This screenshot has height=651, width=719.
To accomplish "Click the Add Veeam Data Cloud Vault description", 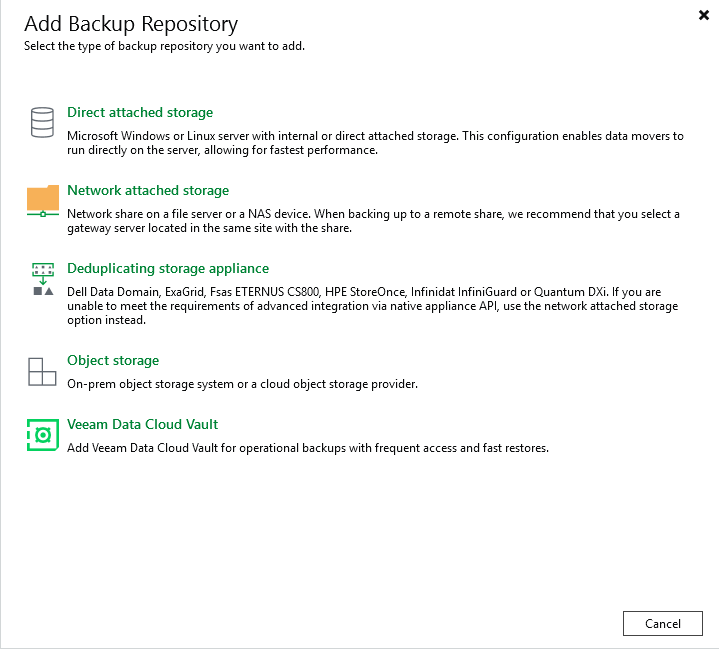I will coord(308,448).
